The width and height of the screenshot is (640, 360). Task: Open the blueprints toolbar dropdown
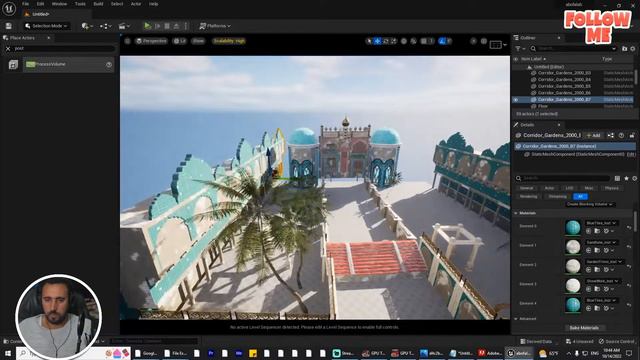pyautogui.click(x=105, y=26)
